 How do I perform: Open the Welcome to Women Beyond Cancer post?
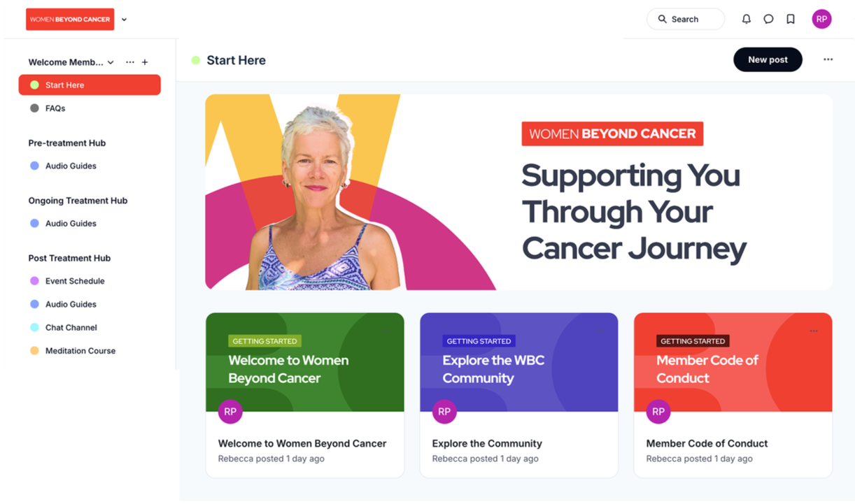pyautogui.click(x=302, y=443)
